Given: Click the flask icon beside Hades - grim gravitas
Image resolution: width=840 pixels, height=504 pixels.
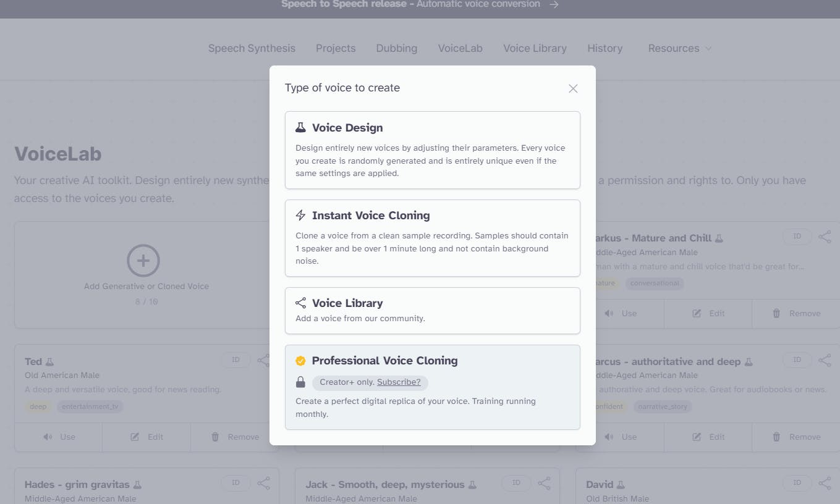Looking at the screenshot, I should (x=137, y=485).
